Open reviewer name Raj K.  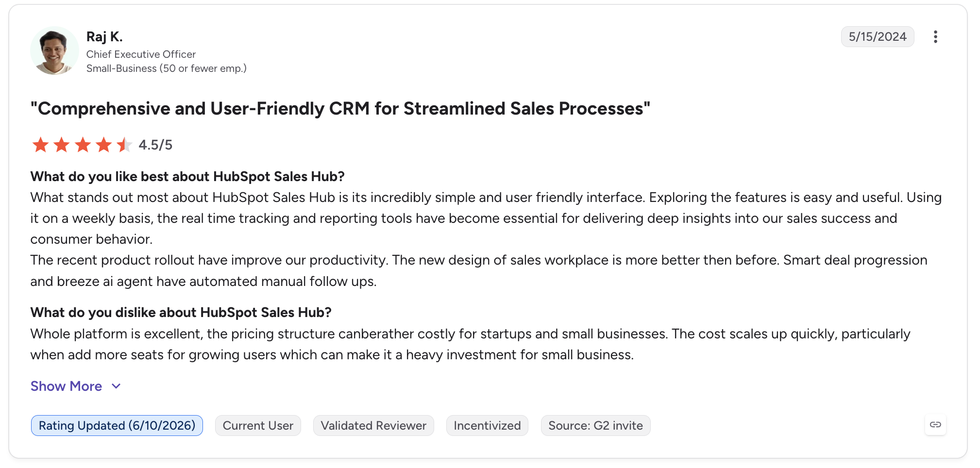pos(104,37)
